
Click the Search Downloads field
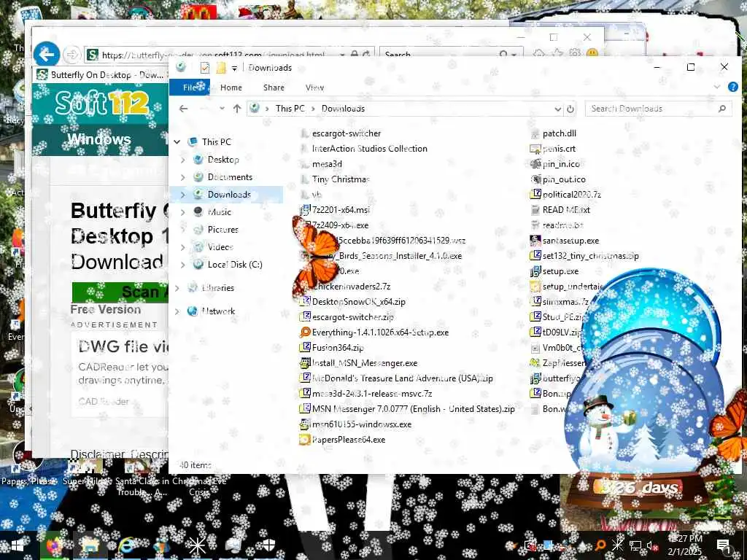[659, 109]
